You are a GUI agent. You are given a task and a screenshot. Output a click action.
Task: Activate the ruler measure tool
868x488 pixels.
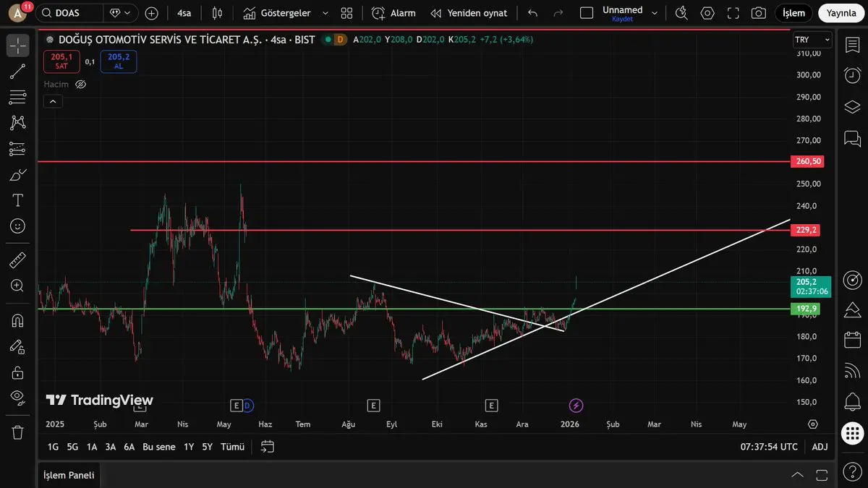pos(18,260)
